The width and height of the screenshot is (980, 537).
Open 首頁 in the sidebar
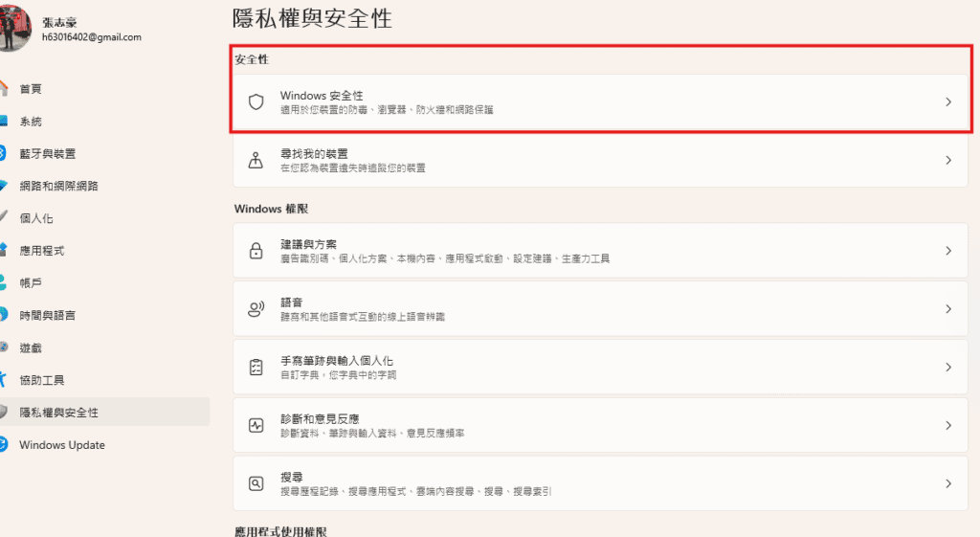(31, 89)
